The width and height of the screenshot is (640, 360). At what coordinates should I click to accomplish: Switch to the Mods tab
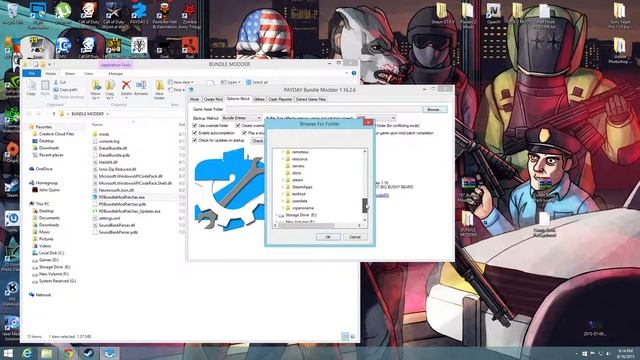(x=195, y=99)
